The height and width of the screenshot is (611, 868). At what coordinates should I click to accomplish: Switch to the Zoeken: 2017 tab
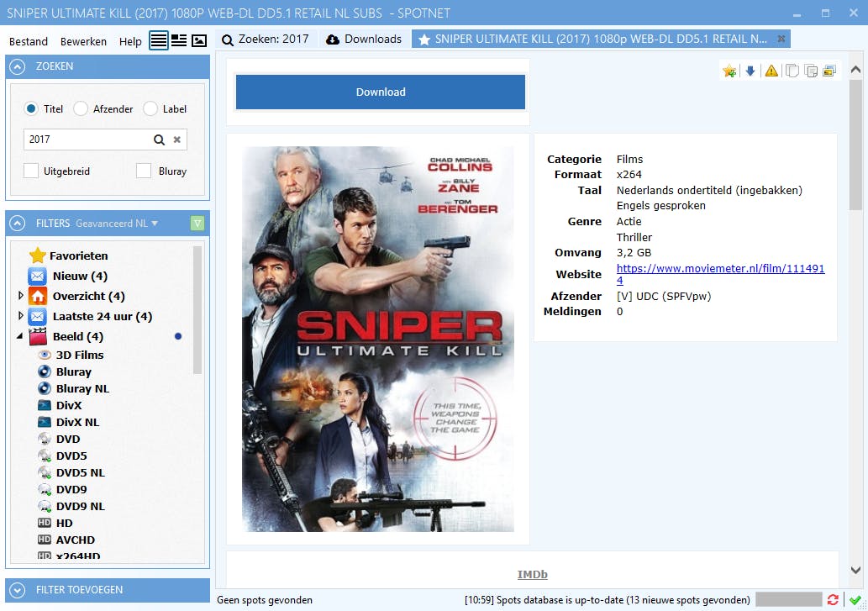[x=266, y=39]
